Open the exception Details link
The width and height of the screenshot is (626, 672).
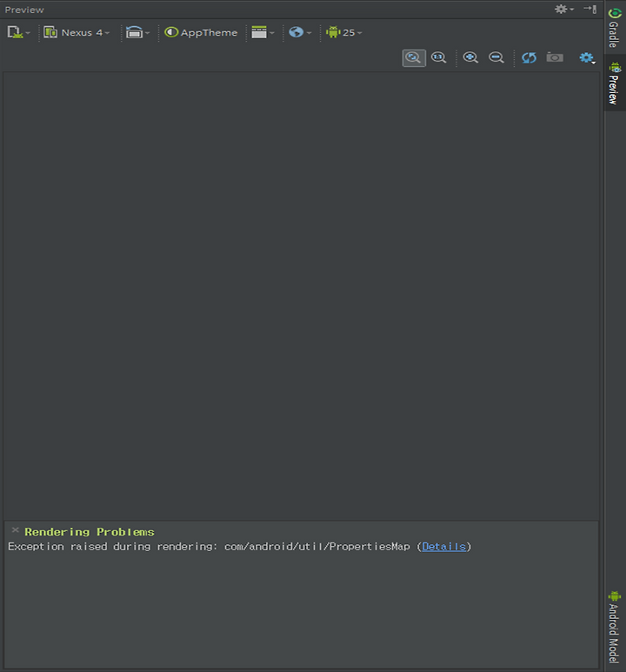click(x=443, y=547)
